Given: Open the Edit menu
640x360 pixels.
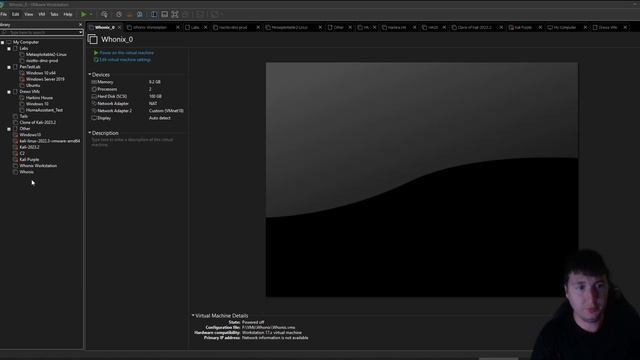Looking at the screenshot, I should point(16,14).
